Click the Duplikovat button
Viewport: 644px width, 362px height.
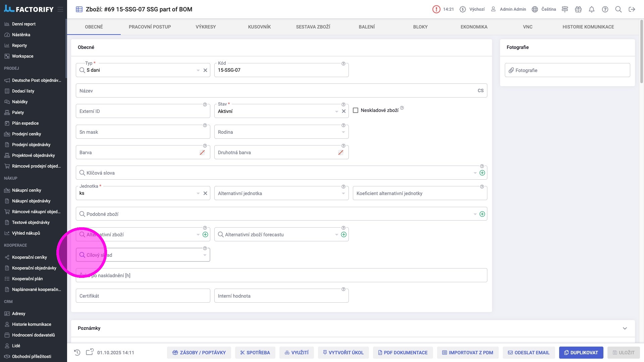click(x=581, y=353)
